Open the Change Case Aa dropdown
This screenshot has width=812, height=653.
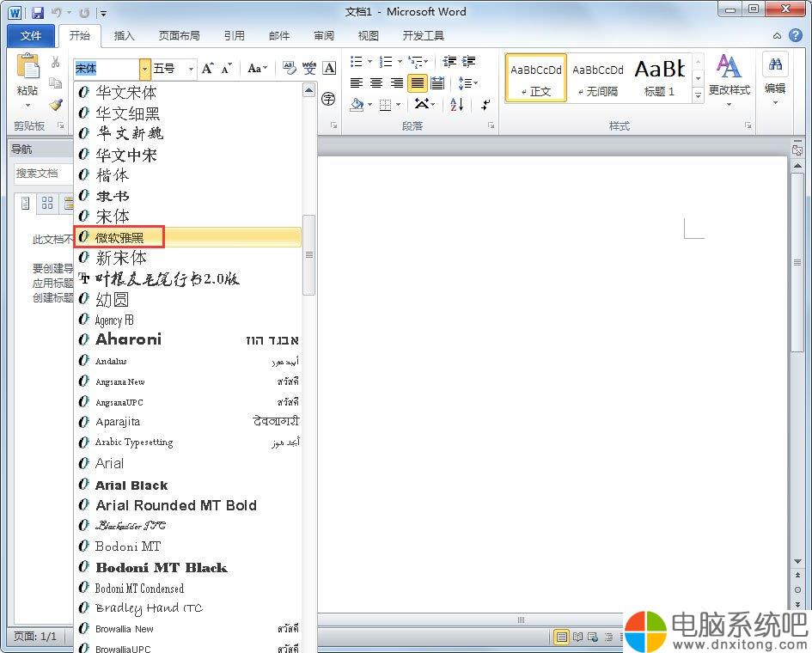[x=258, y=68]
